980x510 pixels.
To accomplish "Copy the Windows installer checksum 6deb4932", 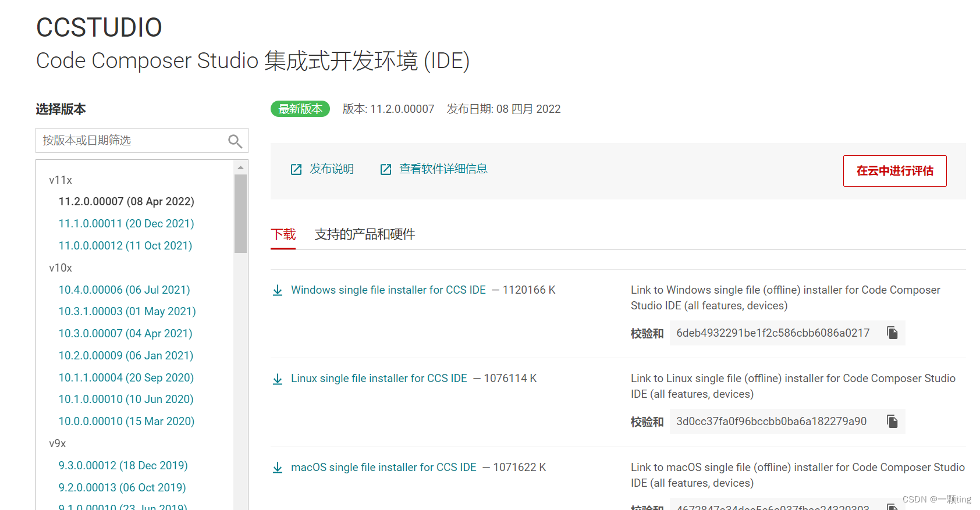I will [892, 333].
